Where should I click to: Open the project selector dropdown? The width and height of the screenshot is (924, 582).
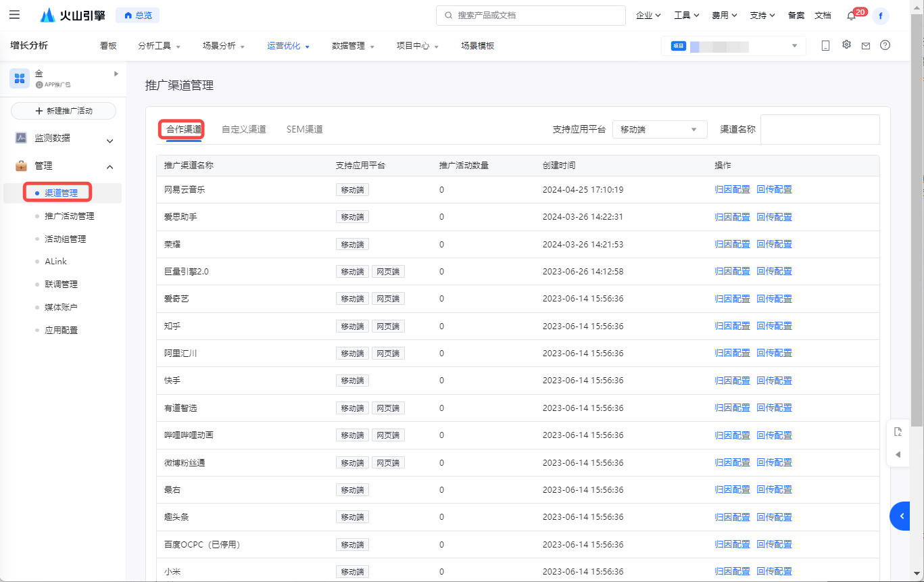point(733,46)
